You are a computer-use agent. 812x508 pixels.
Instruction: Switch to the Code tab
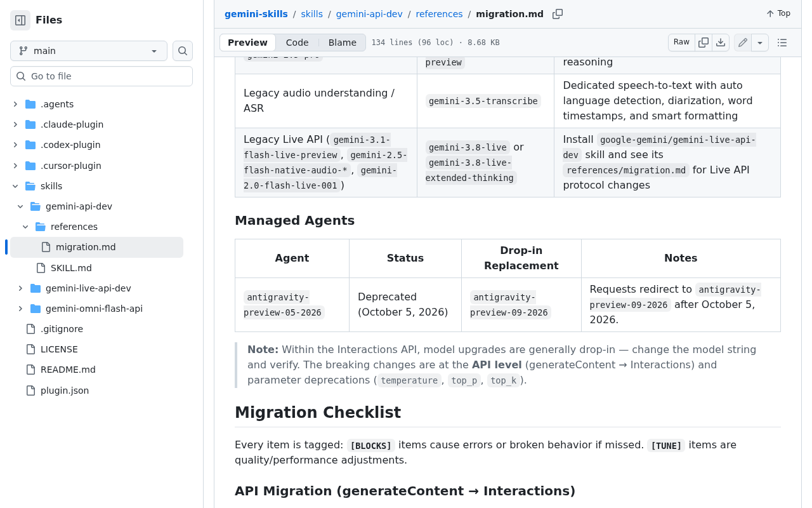[x=297, y=43]
